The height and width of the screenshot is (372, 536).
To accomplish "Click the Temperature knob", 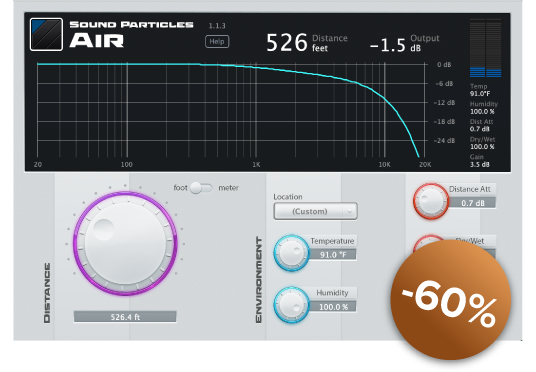I will (x=291, y=253).
